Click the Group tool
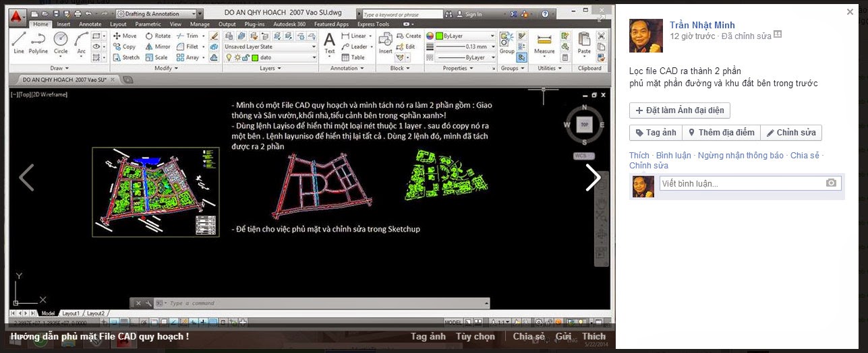The width and height of the screenshot is (868, 353). [x=507, y=43]
